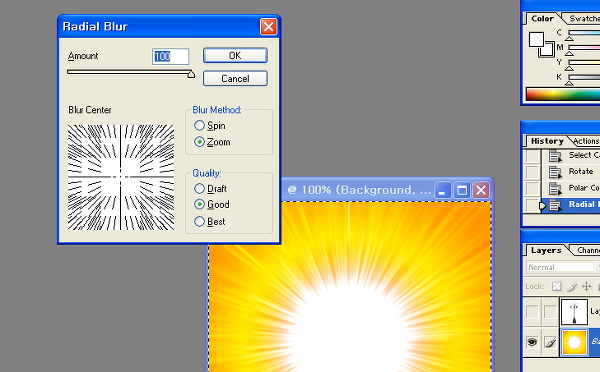Click the Select history state icon
This screenshot has width=600, height=372.
click(555, 155)
